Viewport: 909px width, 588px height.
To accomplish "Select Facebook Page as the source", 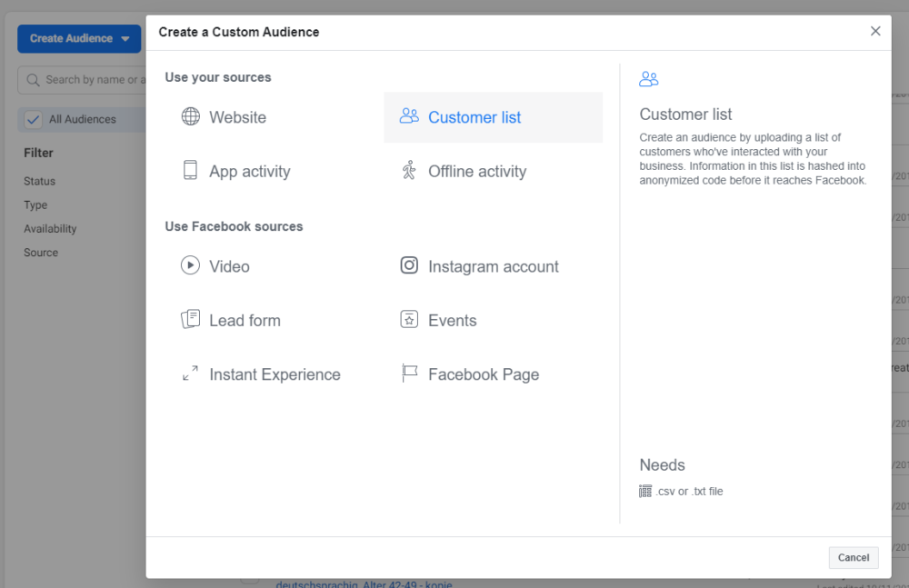I will click(x=494, y=374).
